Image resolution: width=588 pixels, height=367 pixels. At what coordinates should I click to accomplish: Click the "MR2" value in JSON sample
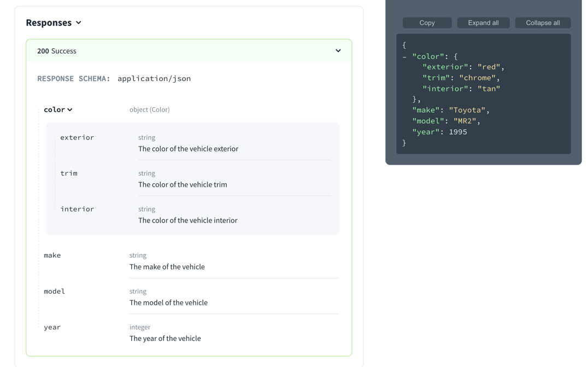(x=465, y=121)
